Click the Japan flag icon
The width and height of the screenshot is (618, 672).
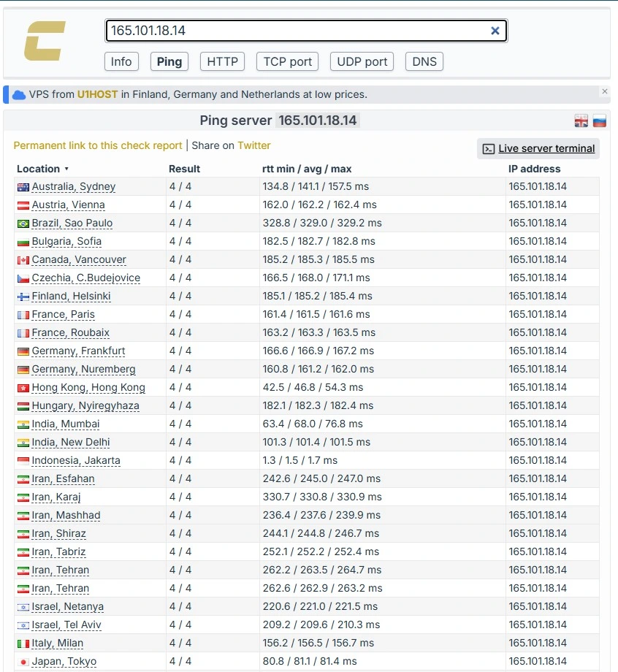[23, 663]
